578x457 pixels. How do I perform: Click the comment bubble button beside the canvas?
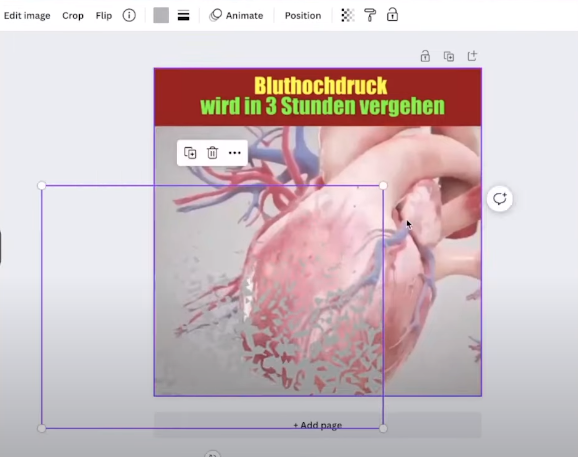[x=499, y=199]
